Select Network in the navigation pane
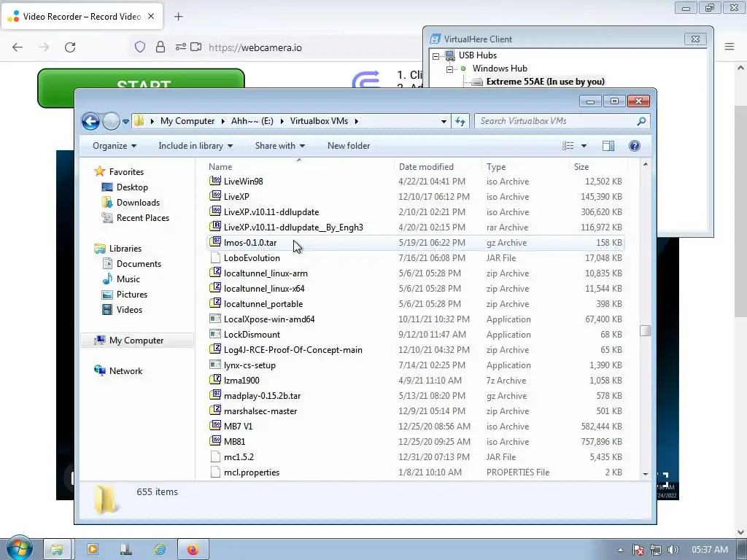This screenshot has height=560, width=747. (x=125, y=371)
